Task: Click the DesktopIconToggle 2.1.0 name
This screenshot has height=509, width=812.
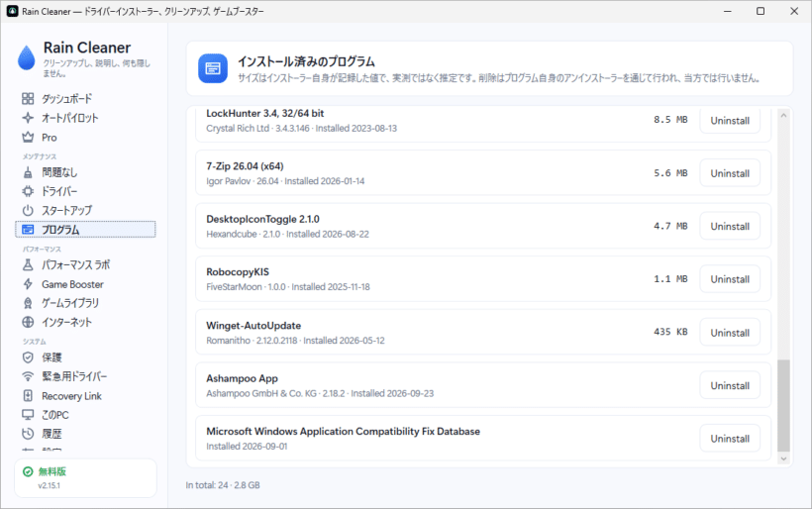Action: point(262,219)
